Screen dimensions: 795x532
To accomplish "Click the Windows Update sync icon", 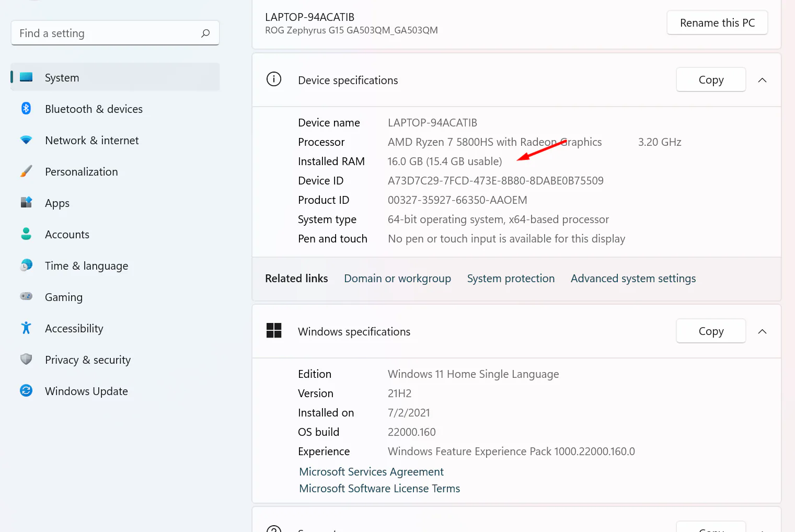I will point(26,390).
